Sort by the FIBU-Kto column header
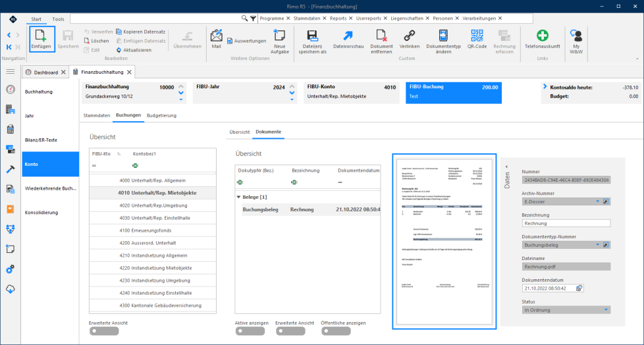This screenshot has height=345, width=644. 101,154
